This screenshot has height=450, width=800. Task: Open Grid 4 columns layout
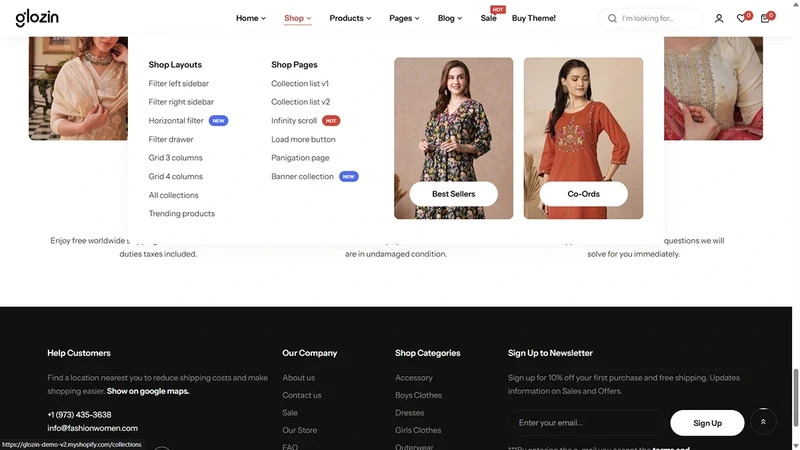176,177
